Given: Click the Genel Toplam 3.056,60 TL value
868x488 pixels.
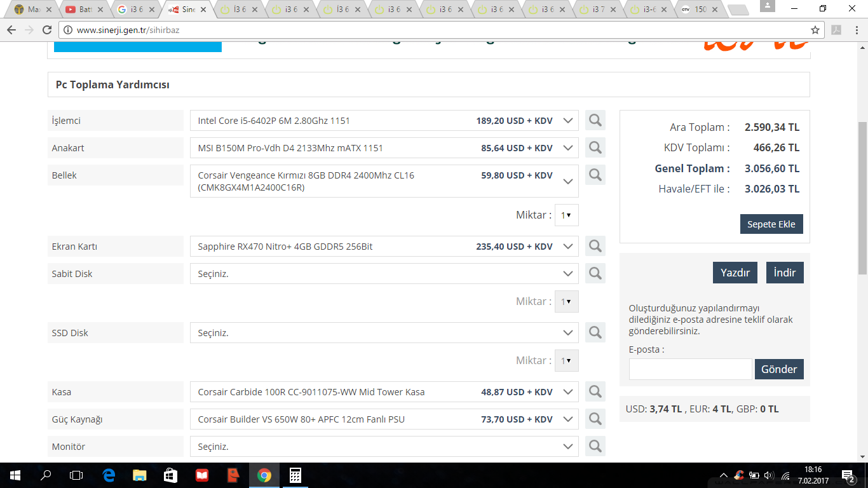Looking at the screenshot, I should coord(772,168).
